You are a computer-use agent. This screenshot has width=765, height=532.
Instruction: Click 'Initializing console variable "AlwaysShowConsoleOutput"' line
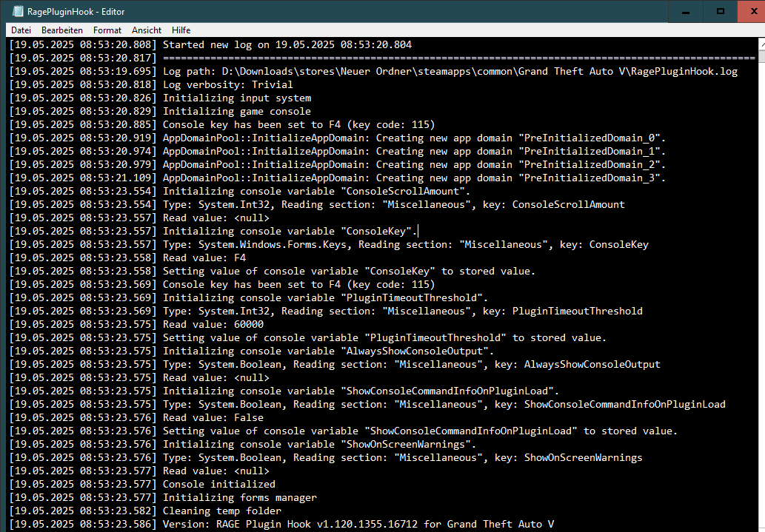tap(252, 351)
